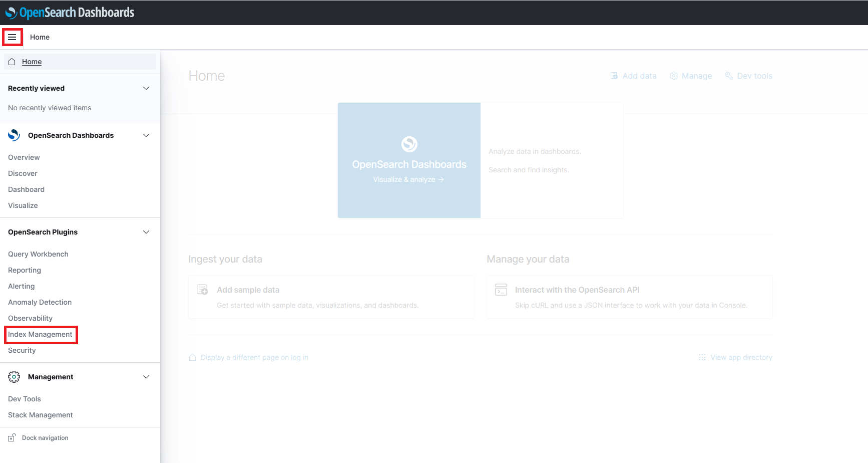
Task: Click OpenSearch Dashboards title on blue card
Action: [x=409, y=164]
